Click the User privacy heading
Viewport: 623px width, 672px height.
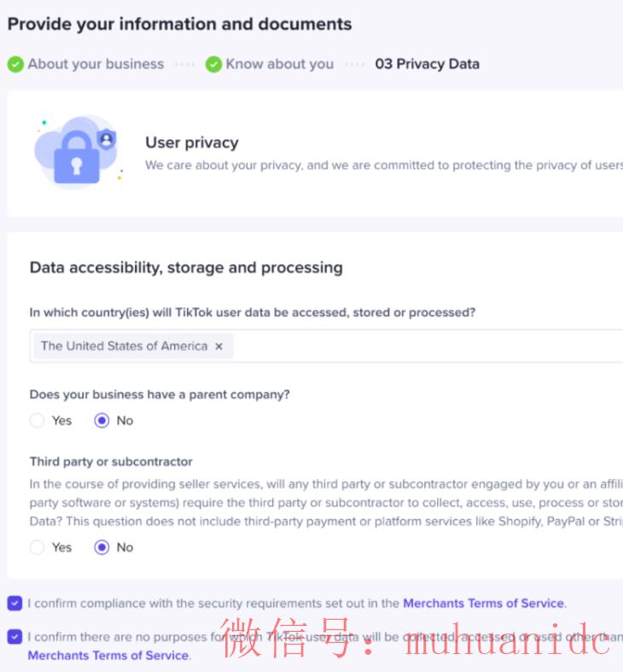pyautogui.click(x=192, y=143)
